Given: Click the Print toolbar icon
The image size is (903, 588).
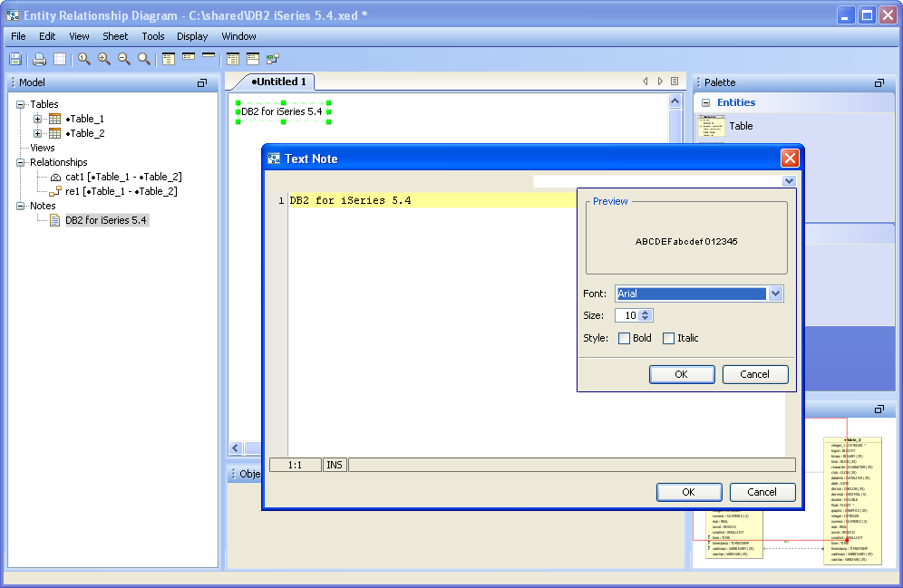Looking at the screenshot, I should pos(39,59).
